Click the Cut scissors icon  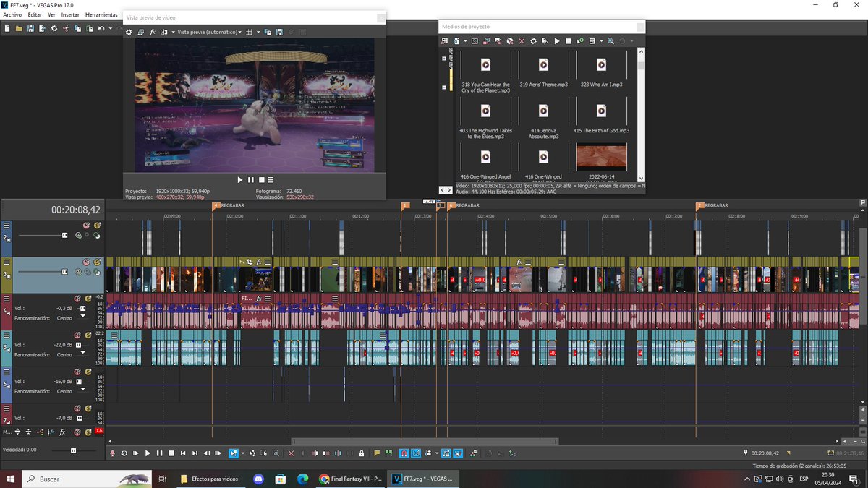(66, 28)
